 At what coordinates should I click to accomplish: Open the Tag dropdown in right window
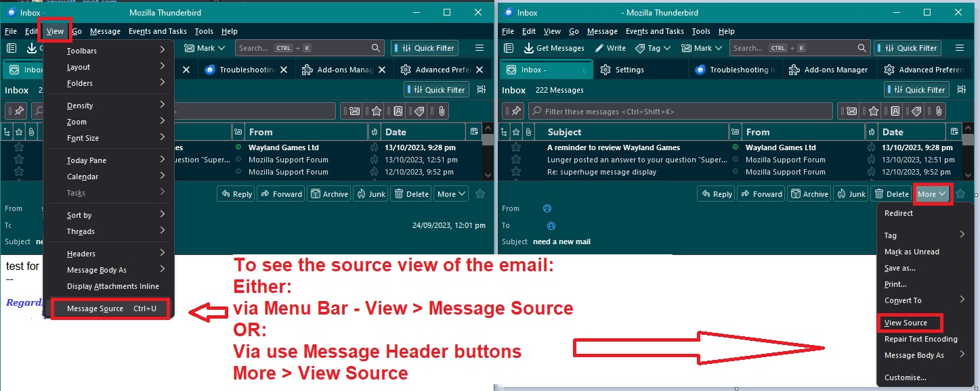click(653, 48)
